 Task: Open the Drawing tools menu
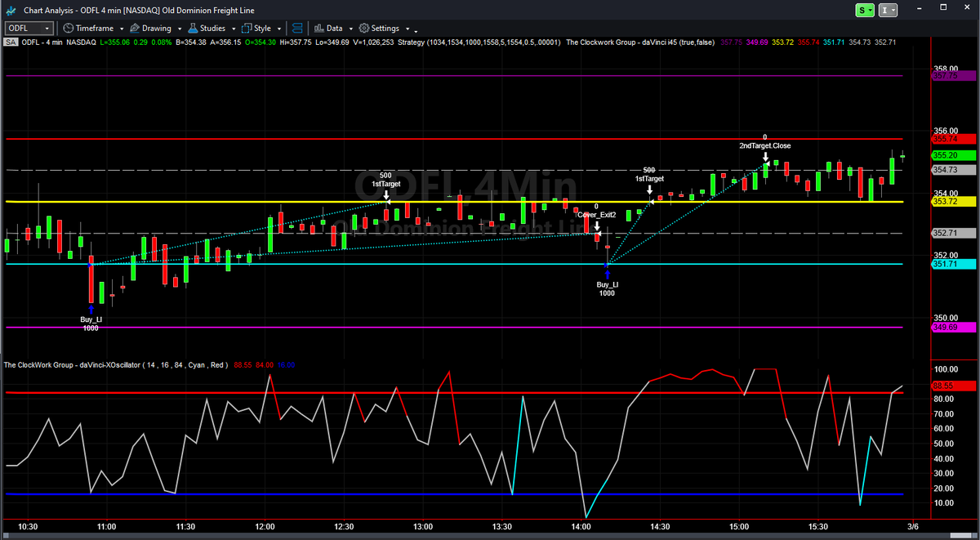click(155, 28)
